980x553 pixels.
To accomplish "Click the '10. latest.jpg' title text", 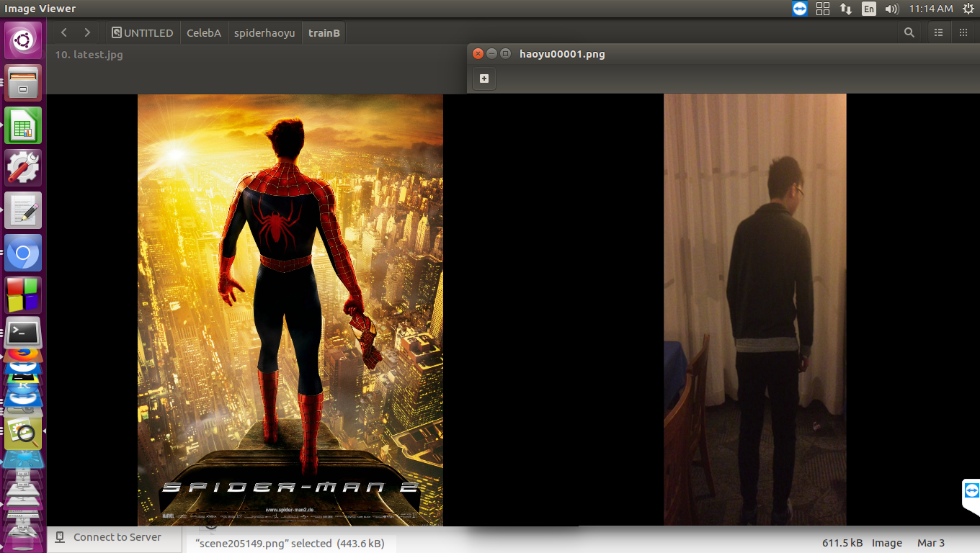I will click(89, 55).
